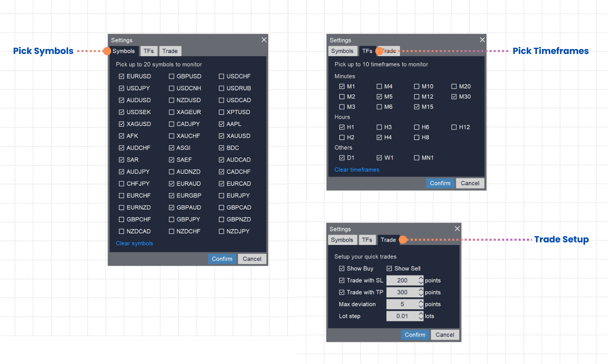
Task: Go to Symbols tab in Trade settings window
Action: pos(342,240)
